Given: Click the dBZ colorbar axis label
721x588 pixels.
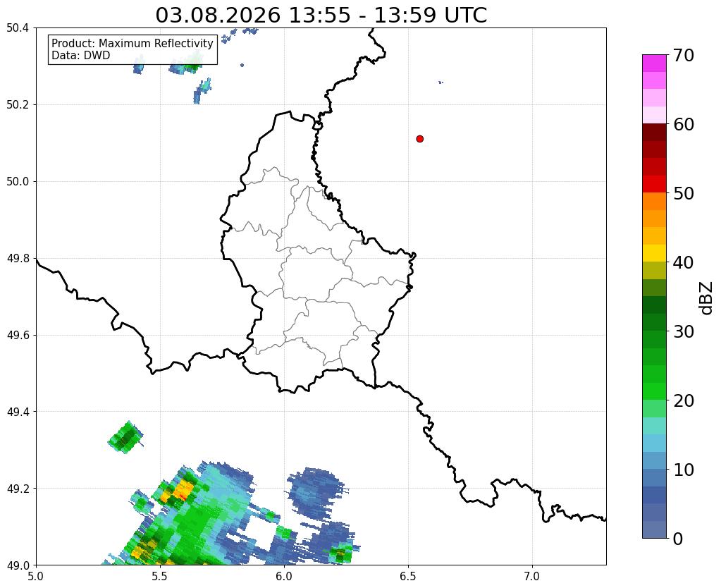Looking at the screenshot, I should 707,298.
